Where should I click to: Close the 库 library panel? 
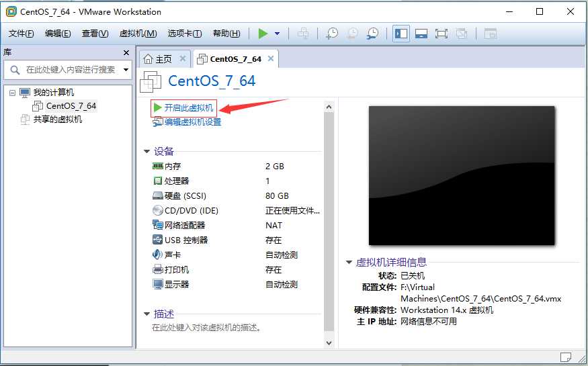coord(126,53)
